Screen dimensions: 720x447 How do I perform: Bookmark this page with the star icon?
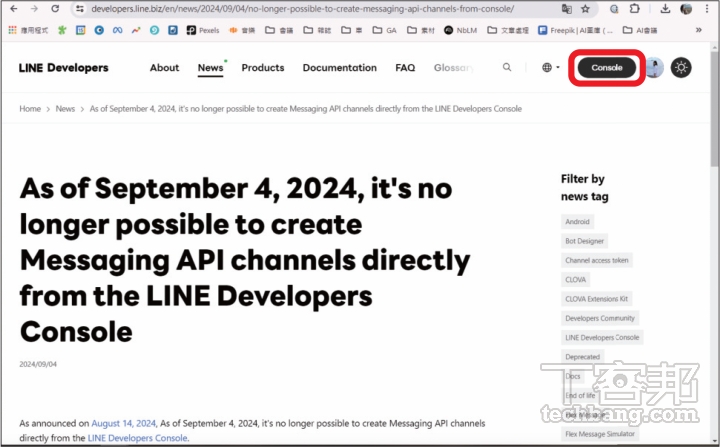[x=585, y=8]
